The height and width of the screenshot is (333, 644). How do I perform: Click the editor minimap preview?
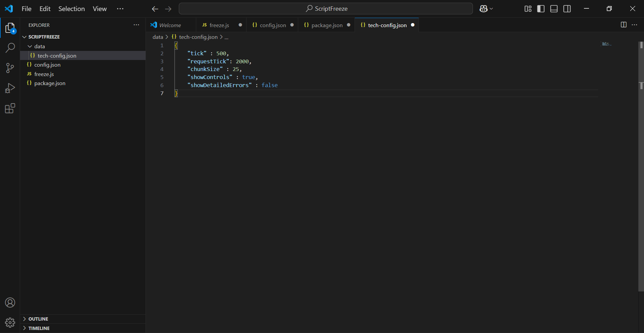(x=606, y=44)
